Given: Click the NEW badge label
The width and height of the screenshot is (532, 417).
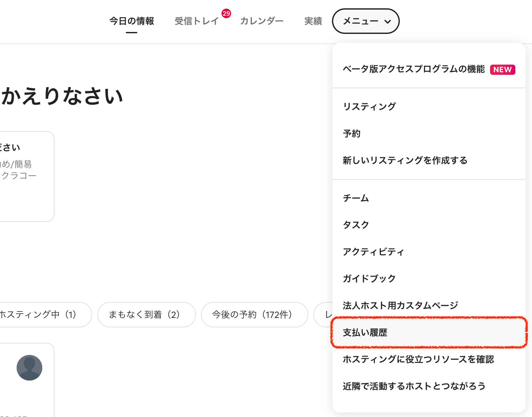Looking at the screenshot, I should (502, 70).
